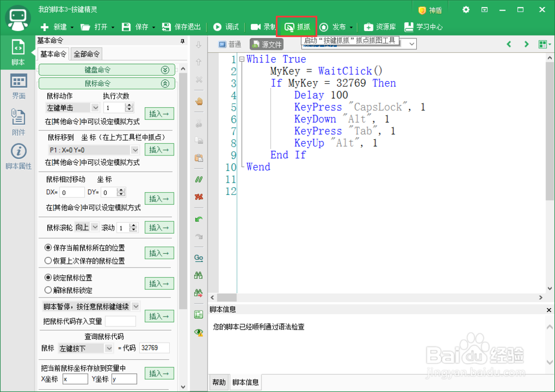Open the 资源库 resource library

pos(380,27)
